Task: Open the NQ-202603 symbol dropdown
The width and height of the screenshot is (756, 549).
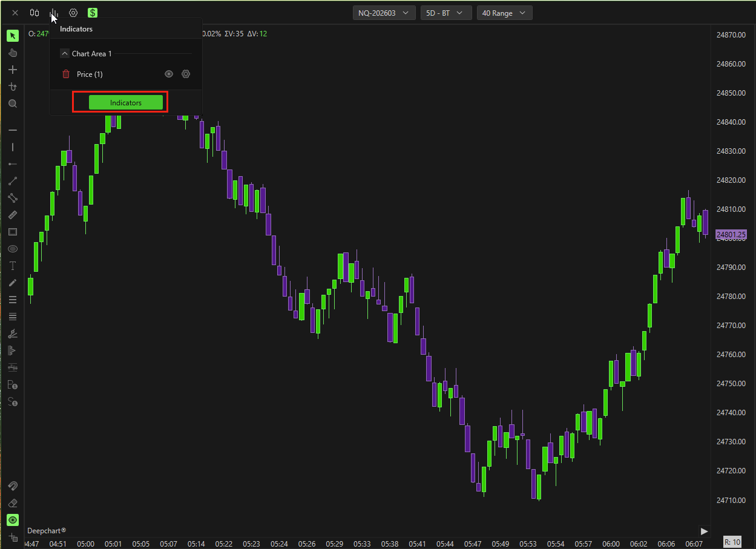Action: point(384,13)
